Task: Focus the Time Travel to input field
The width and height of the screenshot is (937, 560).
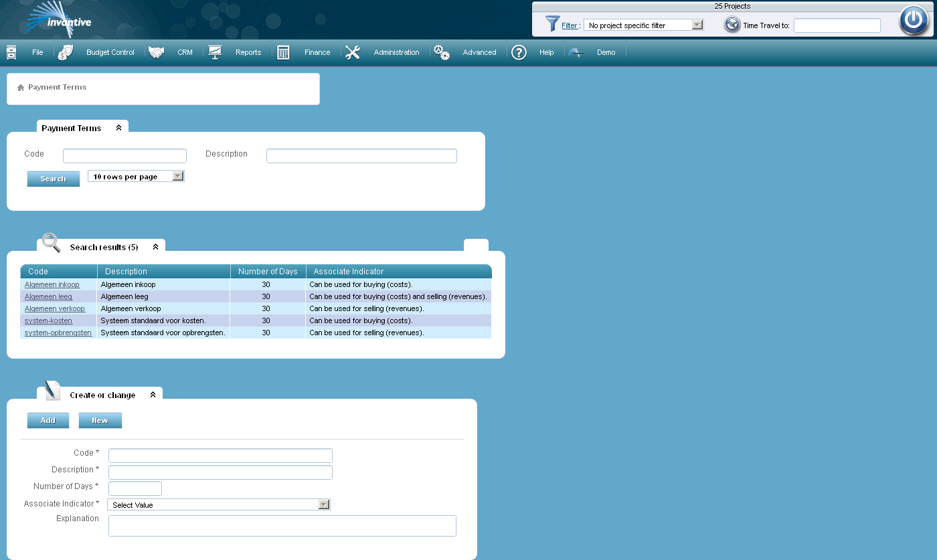Action: 837,25
